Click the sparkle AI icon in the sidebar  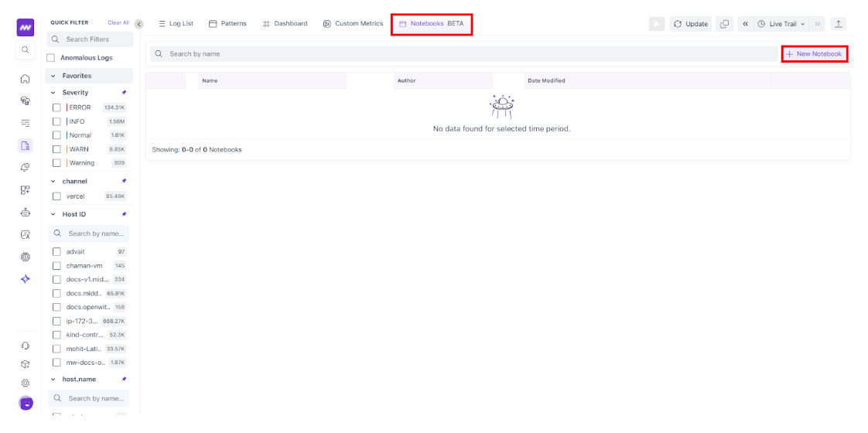[25, 279]
